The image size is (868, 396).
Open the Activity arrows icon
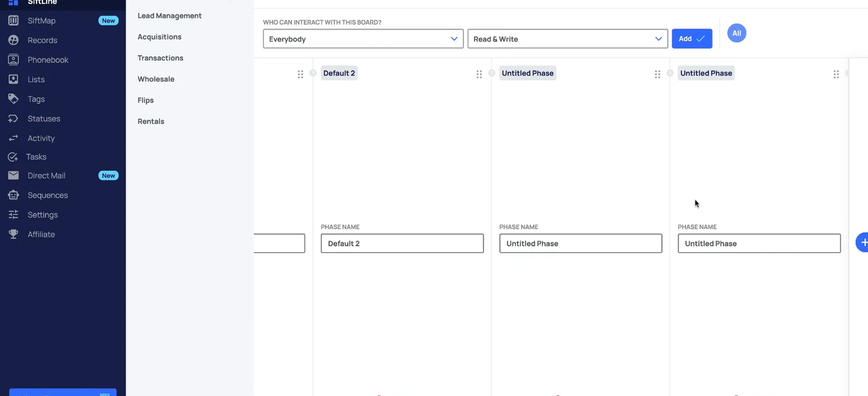click(14, 138)
